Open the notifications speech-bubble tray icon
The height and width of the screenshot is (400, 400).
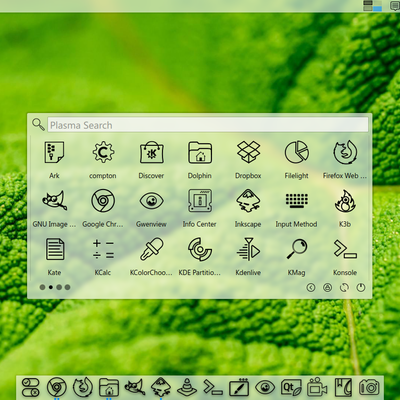point(396,6)
